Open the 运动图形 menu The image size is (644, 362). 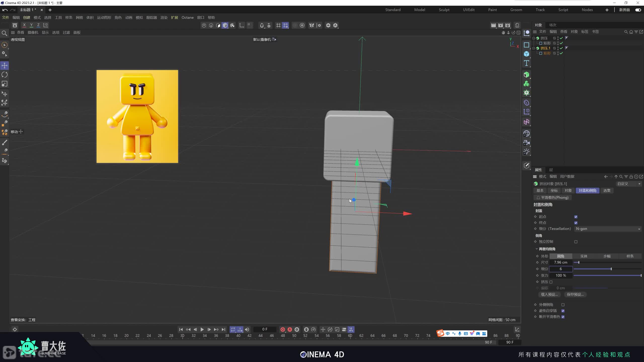pos(104,18)
